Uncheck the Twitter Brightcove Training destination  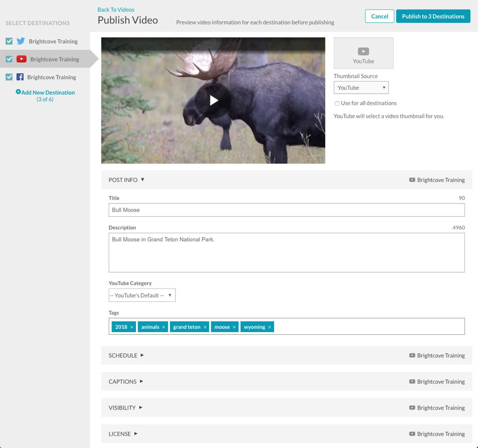coord(9,41)
